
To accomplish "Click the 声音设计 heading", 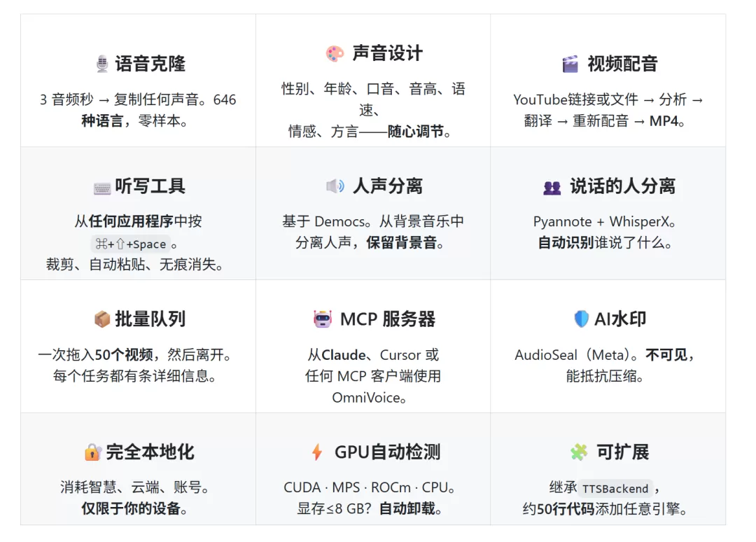I will click(388, 53).
